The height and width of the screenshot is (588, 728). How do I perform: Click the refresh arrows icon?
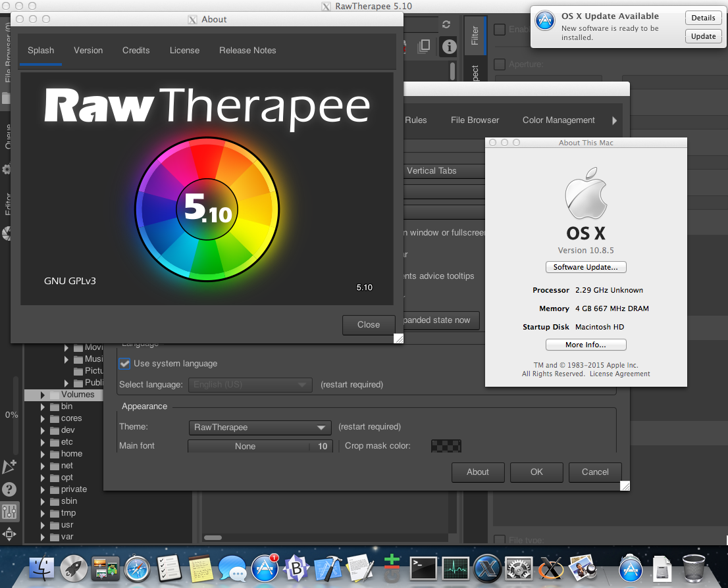446,24
